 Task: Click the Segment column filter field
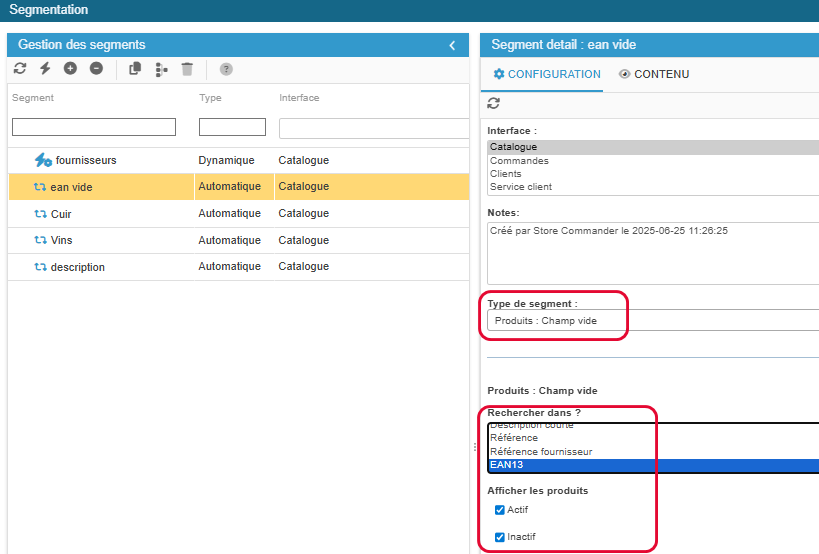pyautogui.click(x=94, y=127)
